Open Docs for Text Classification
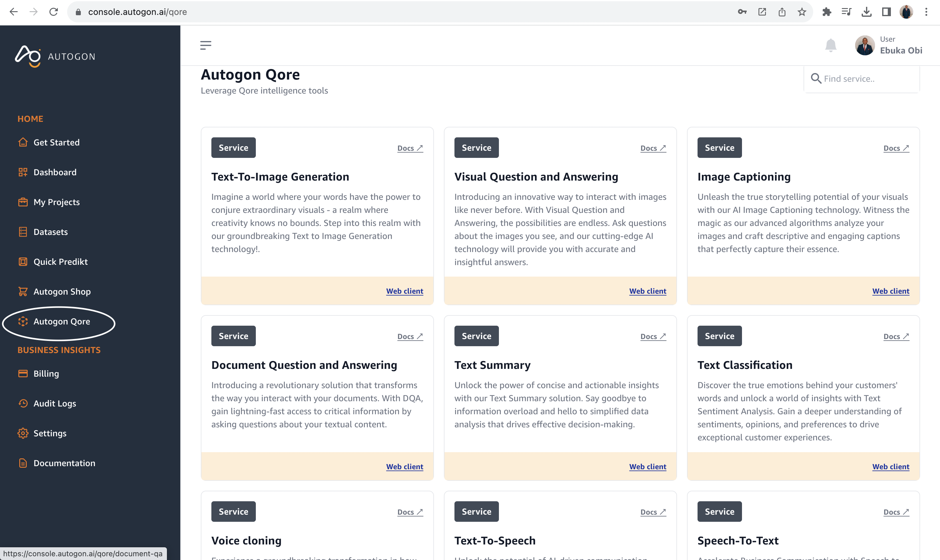Image resolution: width=940 pixels, height=560 pixels. [896, 336]
